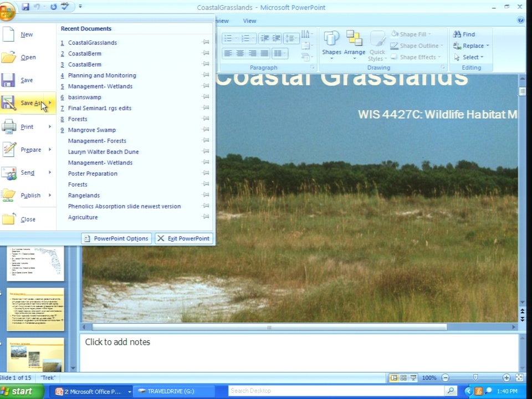
Task: Click the zoom out minus button
Action: click(445, 377)
